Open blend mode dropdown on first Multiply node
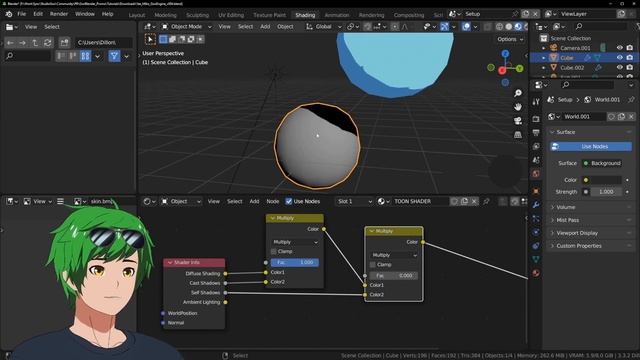640x360 pixels. coord(295,242)
